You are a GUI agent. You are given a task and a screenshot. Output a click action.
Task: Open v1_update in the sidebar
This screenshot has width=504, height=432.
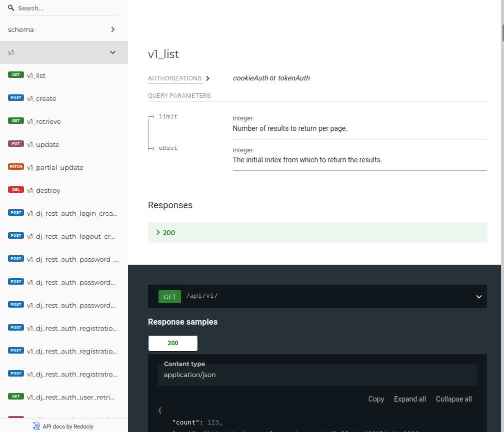tap(64, 144)
